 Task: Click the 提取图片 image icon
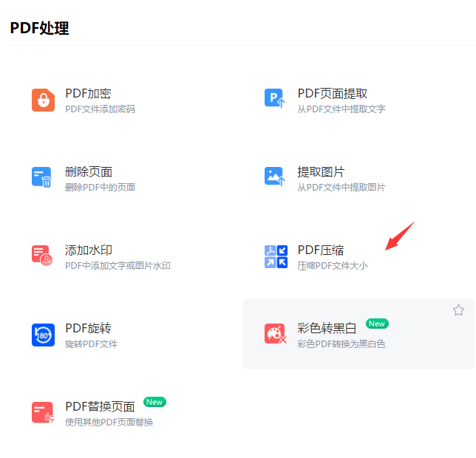coord(275,177)
